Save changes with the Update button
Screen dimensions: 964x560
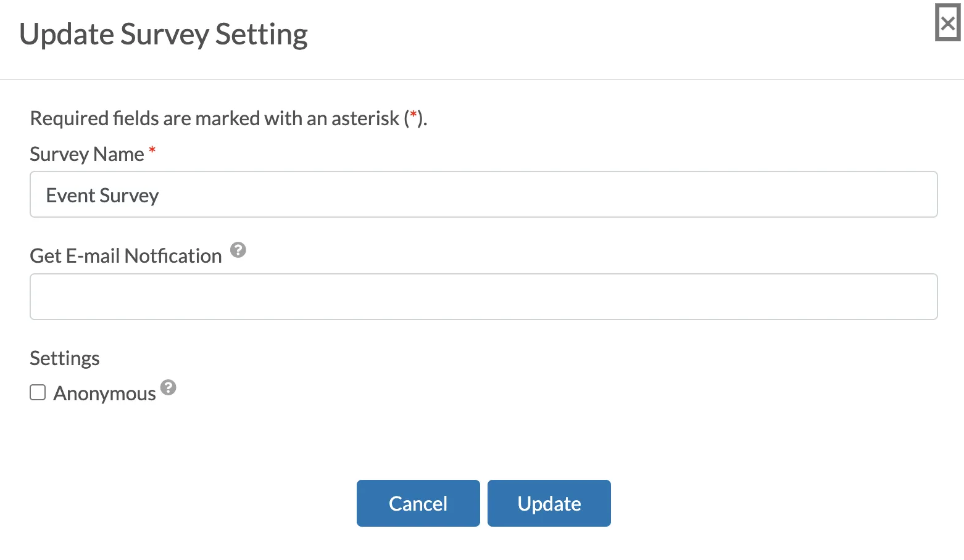(x=549, y=503)
